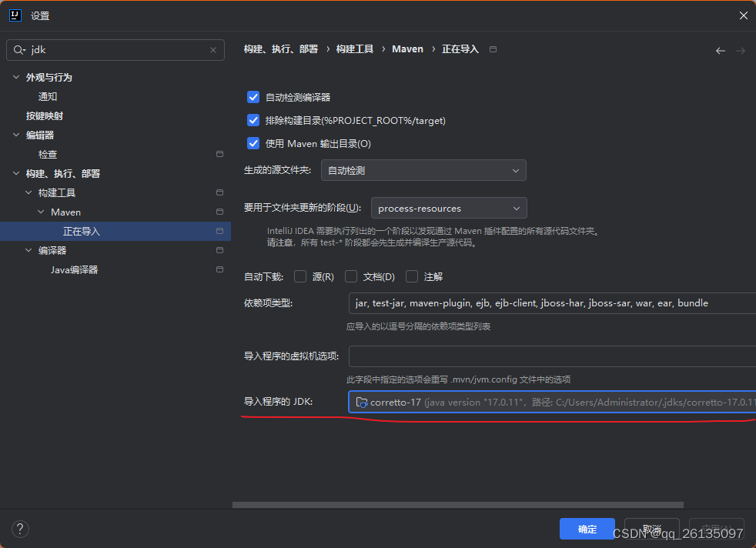Click JDK folder icon in importer JDK field
This screenshot has height=548, width=756.
362,402
